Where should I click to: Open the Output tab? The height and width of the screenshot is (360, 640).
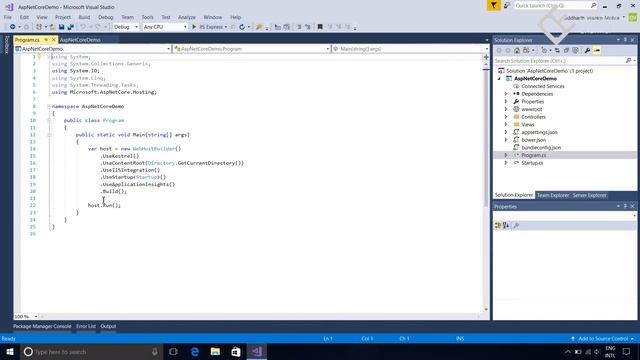[x=108, y=326]
